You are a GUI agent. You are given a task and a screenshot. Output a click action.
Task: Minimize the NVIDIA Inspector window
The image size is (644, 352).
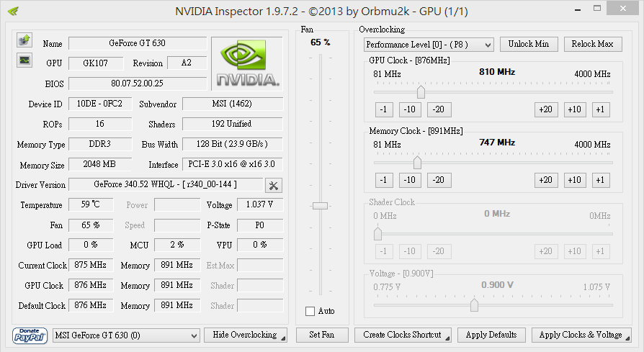click(x=578, y=9)
